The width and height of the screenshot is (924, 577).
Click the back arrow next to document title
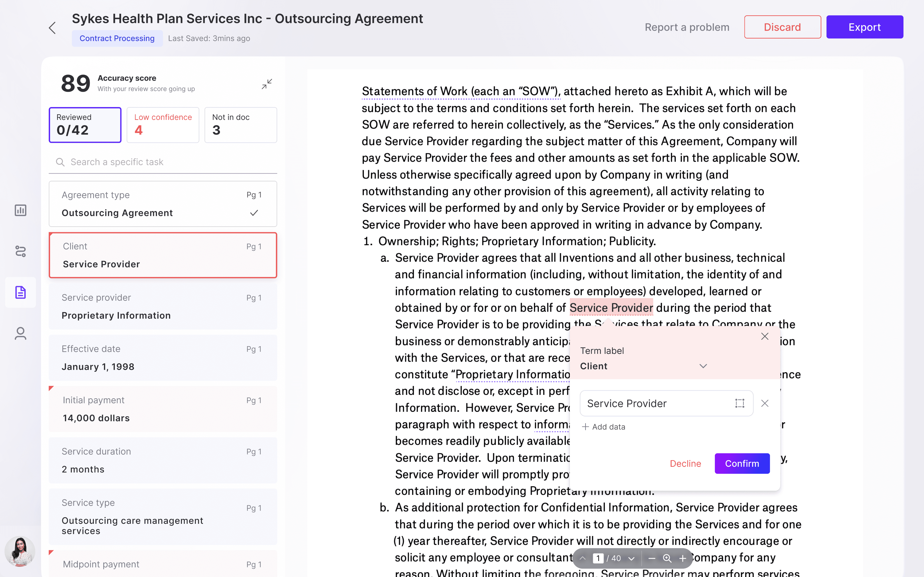click(52, 28)
